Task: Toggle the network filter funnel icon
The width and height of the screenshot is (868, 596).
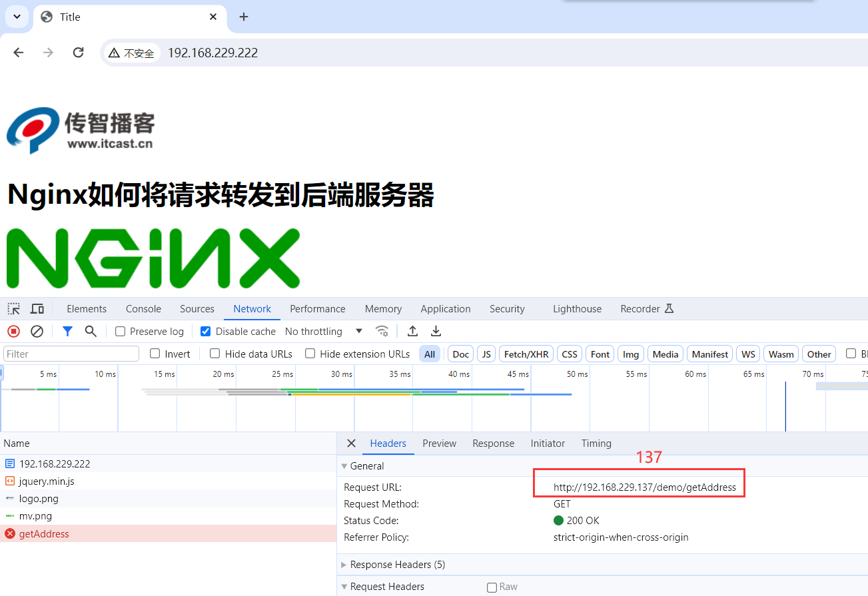Action: (x=67, y=331)
